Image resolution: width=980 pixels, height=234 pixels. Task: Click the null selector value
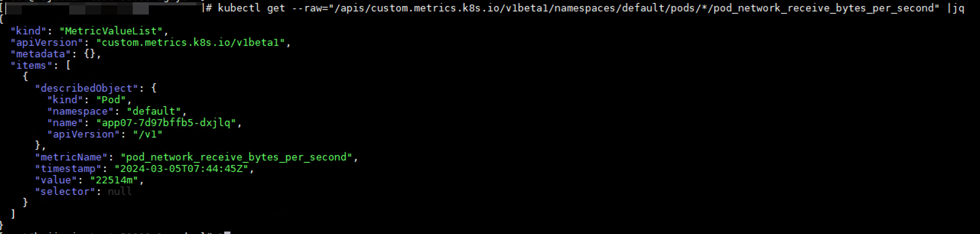tap(120, 192)
